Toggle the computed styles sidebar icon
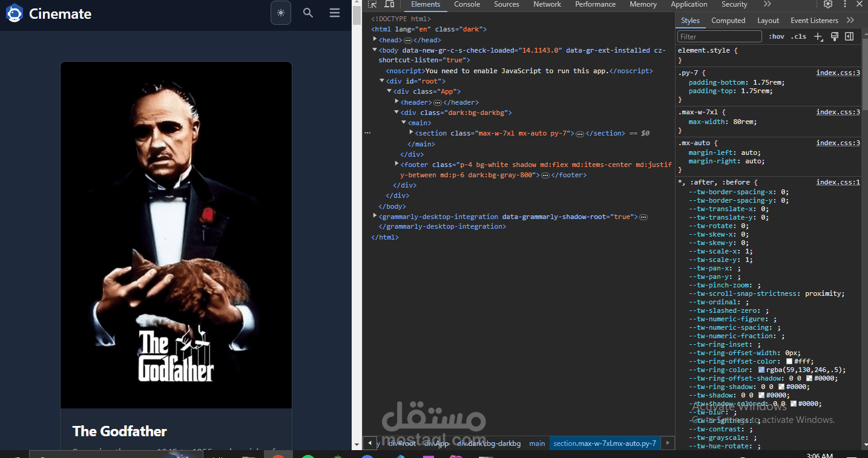868x458 pixels. pyautogui.click(x=849, y=36)
